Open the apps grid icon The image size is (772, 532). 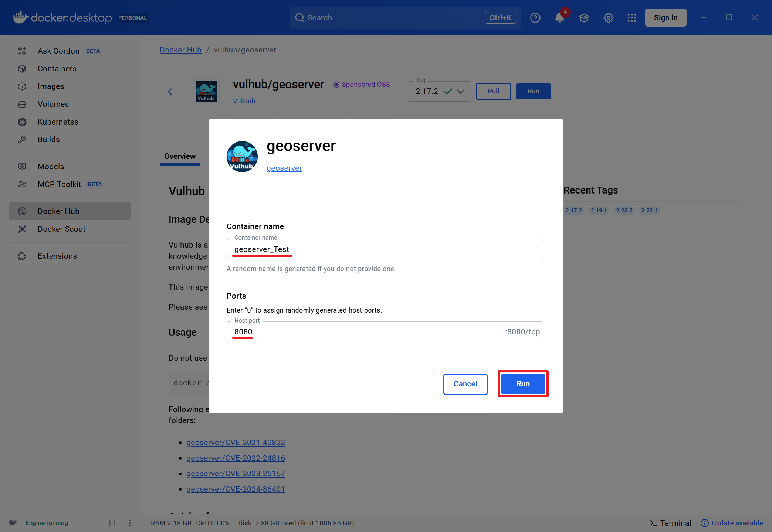(x=632, y=18)
